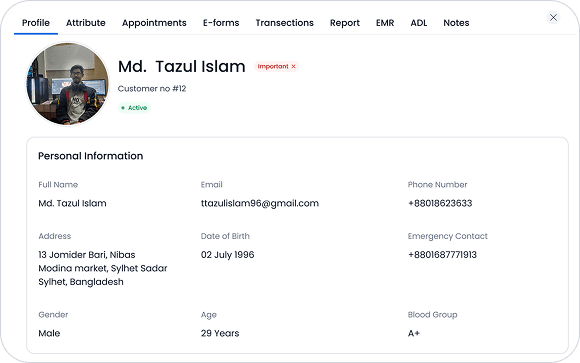580x363 pixels.
Task: Select the Male gender value
Action: (49, 333)
